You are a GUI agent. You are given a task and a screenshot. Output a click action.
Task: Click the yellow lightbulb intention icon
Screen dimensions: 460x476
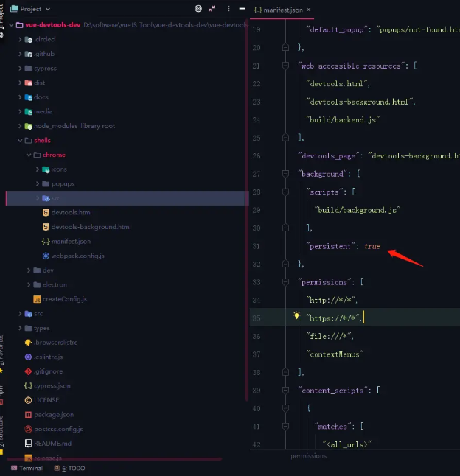pos(296,315)
